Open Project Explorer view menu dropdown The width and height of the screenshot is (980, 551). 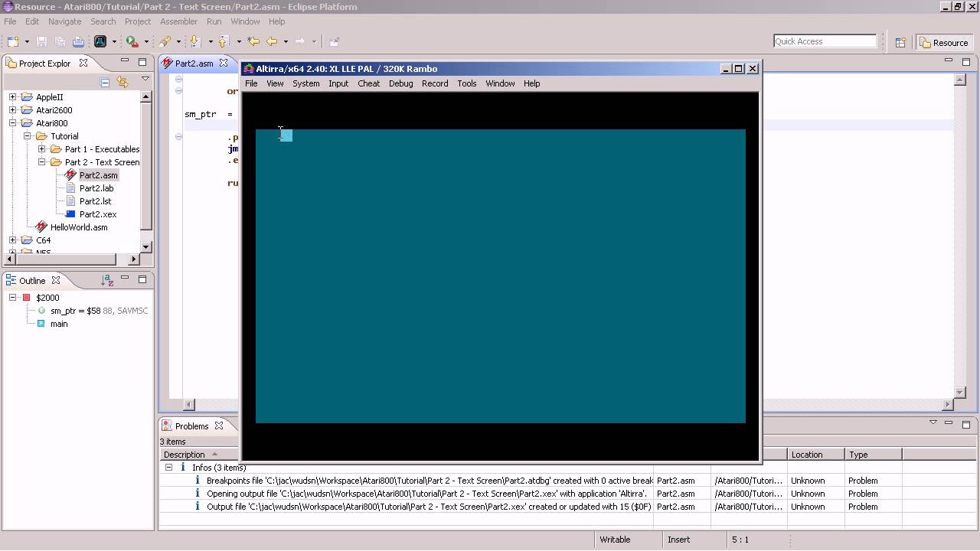coord(145,80)
